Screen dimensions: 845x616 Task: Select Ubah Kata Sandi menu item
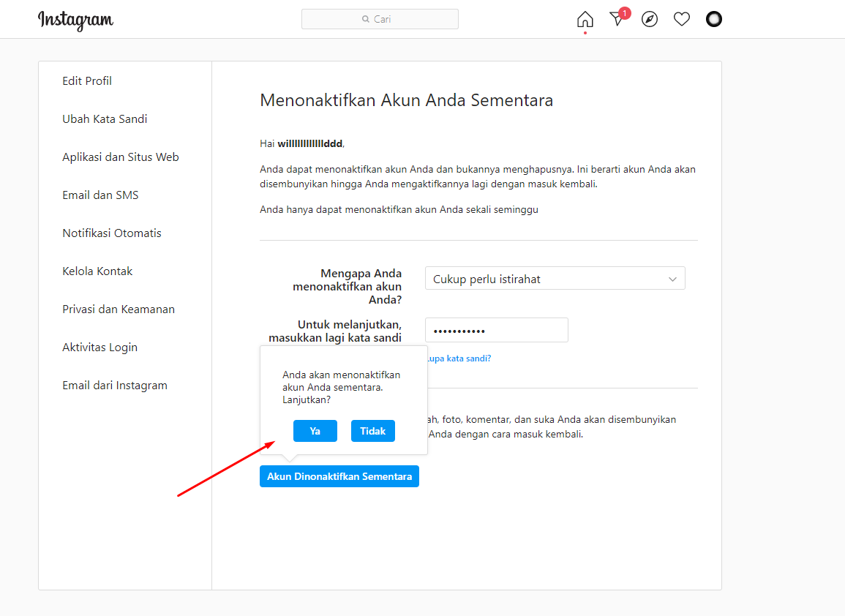coord(105,119)
